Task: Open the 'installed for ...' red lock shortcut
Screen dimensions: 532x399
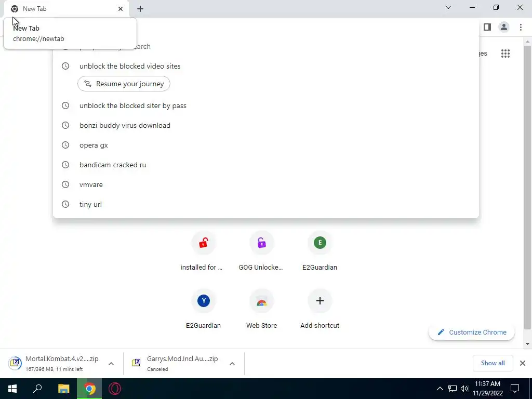Action: click(x=203, y=251)
